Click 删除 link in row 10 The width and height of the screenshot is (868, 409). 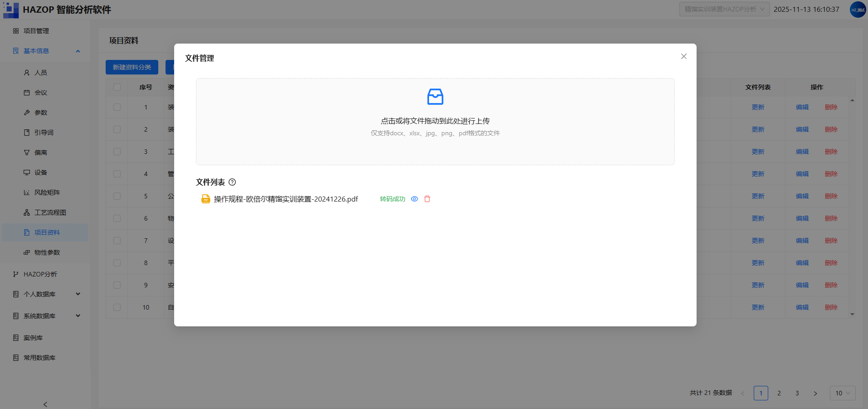pos(831,307)
